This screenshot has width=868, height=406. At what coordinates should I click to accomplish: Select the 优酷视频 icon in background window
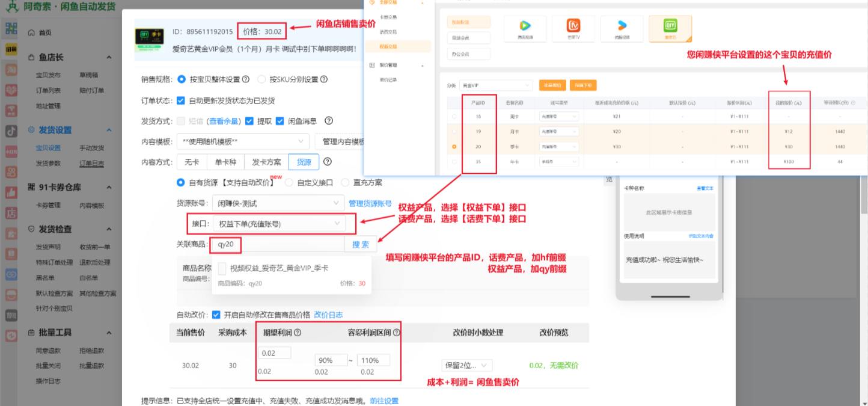(622, 29)
